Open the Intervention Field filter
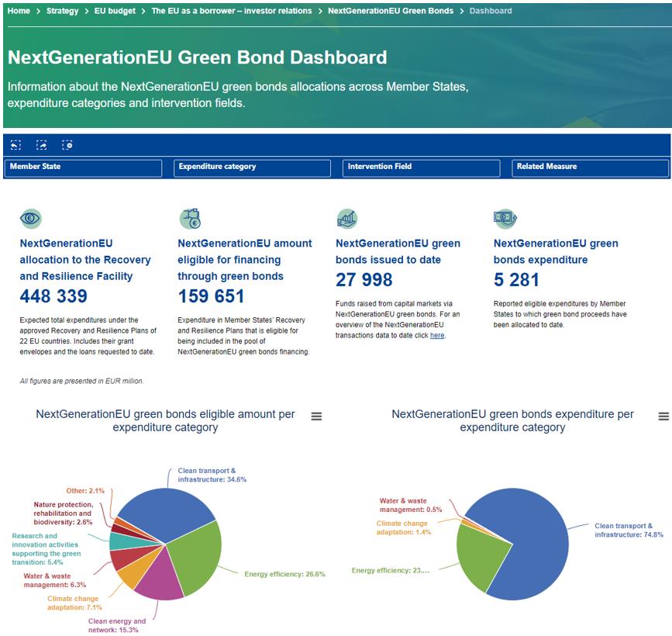Screen dimensions: 672x636 click(x=422, y=168)
